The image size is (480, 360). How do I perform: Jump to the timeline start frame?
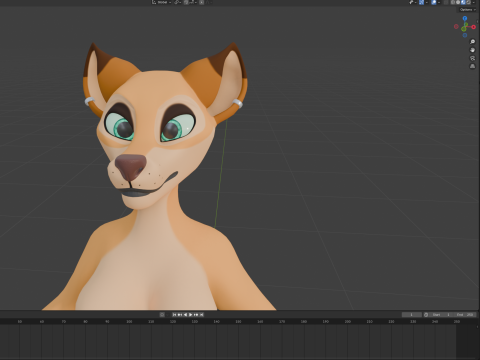click(x=174, y=315)
